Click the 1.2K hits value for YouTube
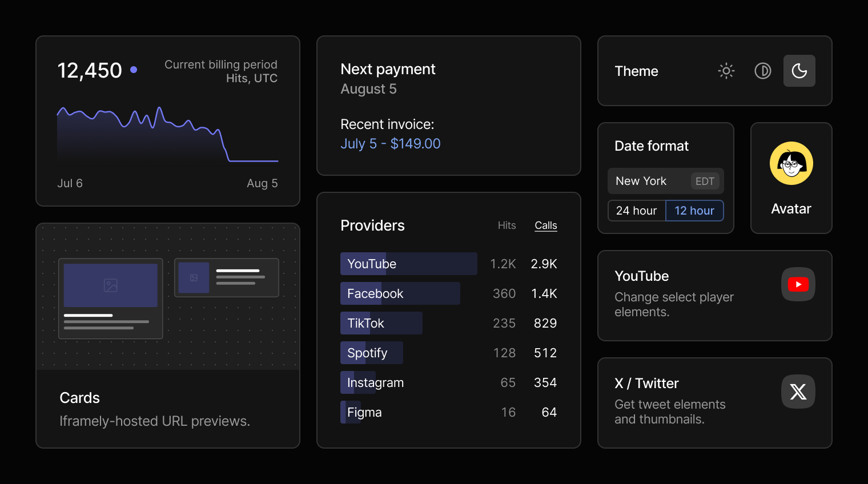The image size is (868, 484). point(503,264)
